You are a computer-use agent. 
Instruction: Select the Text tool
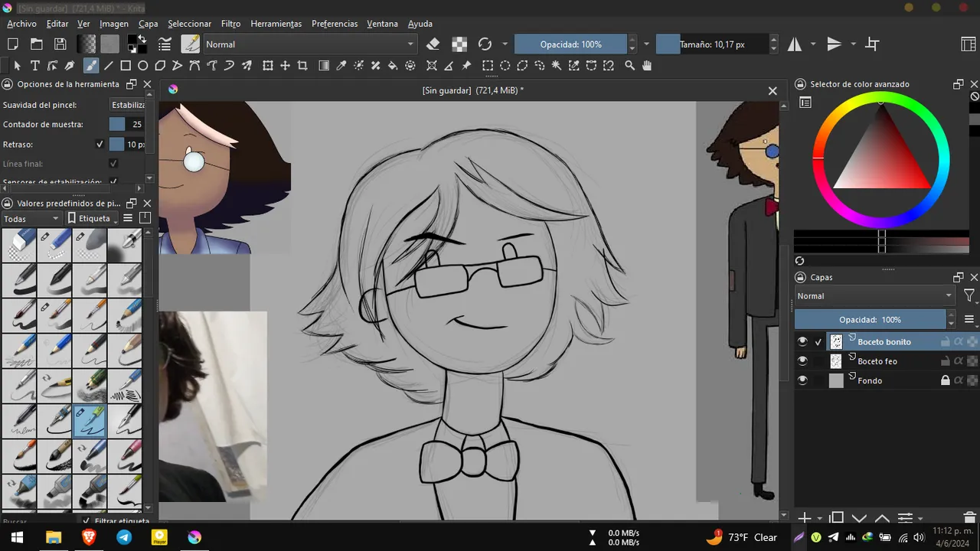(x=35, y=66)
